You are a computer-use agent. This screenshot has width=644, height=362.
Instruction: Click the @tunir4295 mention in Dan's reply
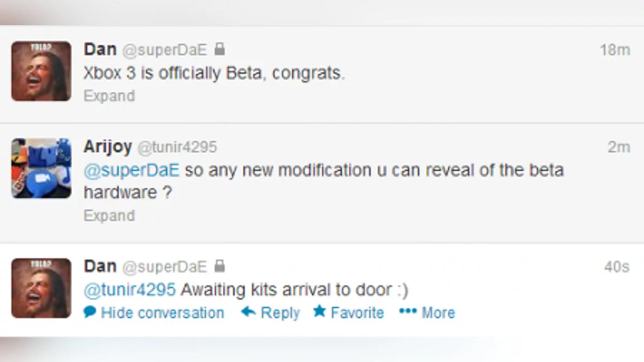[129, 290]
